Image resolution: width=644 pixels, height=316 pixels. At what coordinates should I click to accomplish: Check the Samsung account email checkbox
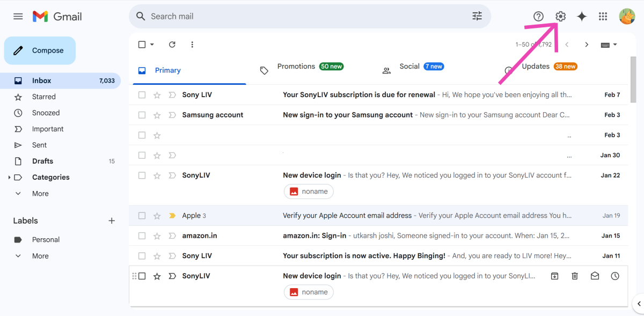tap(142, 115)
